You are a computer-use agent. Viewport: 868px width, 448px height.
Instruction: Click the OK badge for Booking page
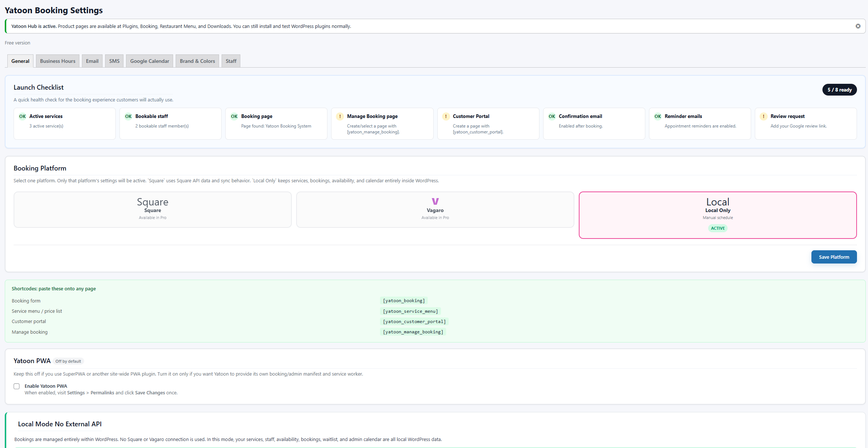click(x=234, y=117)
